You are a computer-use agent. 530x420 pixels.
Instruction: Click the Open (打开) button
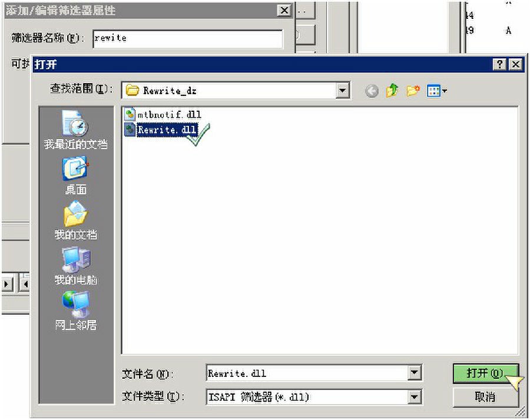click(x=485, y=373)
